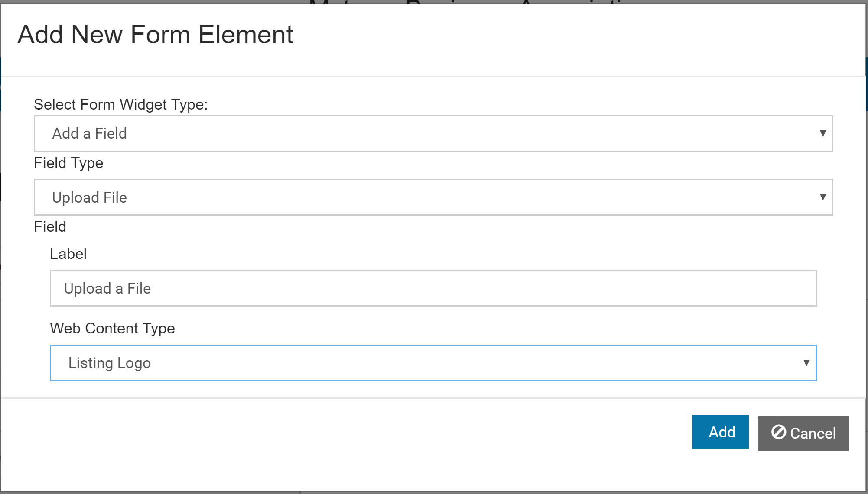Open the Field Type dropdown
This screenshot has height=494, width=868.
pos(433,197)
